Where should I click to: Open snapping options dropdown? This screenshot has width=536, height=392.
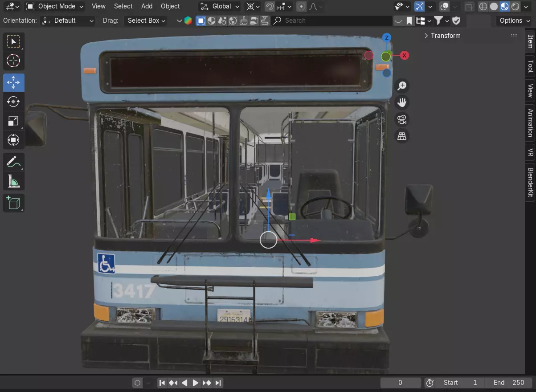click(x=284, y=7)
